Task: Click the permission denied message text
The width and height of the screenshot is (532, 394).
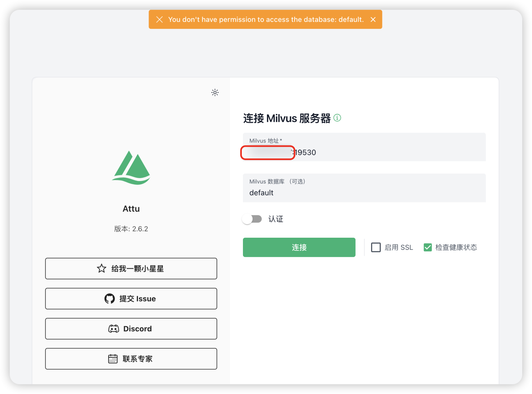Action: click(266, 20)
